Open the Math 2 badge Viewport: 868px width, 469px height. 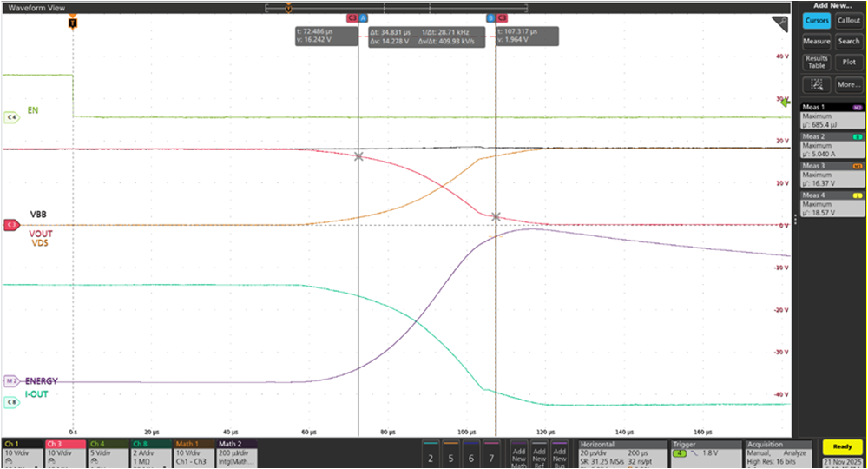[236, 453]
